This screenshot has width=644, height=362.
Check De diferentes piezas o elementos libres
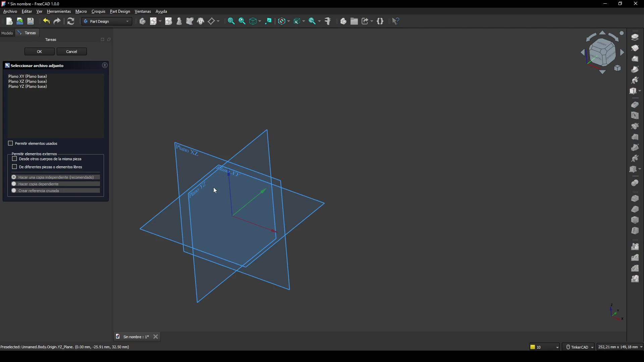click(x=14, y=167)
